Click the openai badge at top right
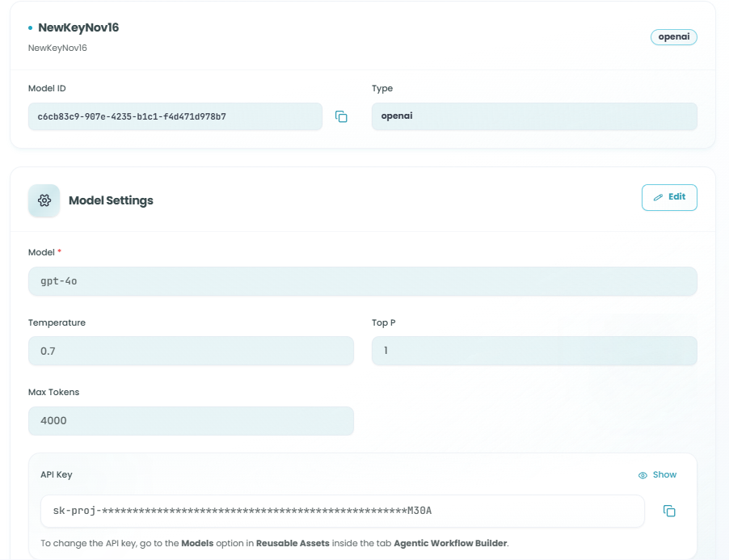This screenshot has height=560, width=729. pyautogui.click(x=673, y=37)
